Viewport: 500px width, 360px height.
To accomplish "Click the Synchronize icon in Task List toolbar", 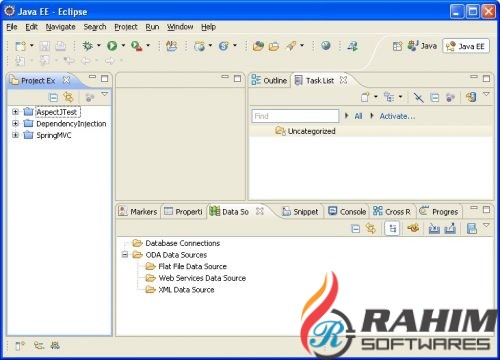I will tap(471, 97).
